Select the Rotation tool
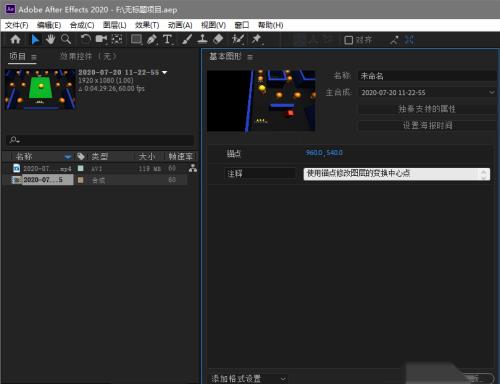500x384 pixels. 86,40
